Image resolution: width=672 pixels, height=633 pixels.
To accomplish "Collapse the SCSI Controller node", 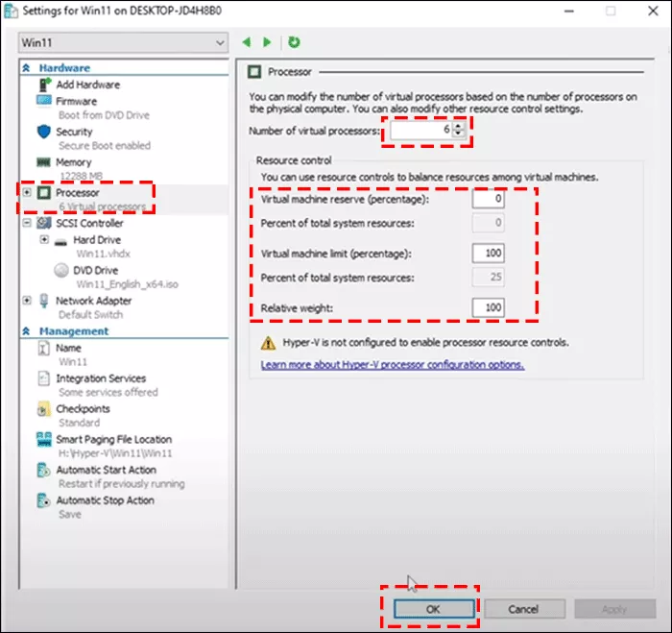I will click(27, 223).
